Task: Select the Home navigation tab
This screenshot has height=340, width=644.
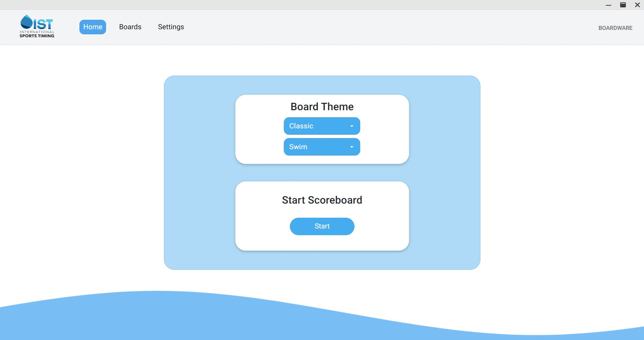Action: (92, 27)
